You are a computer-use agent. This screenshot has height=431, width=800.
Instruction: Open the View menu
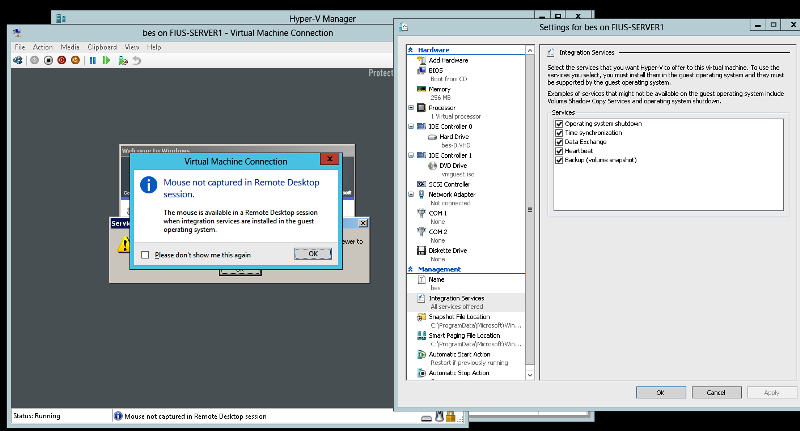[132, 47]
